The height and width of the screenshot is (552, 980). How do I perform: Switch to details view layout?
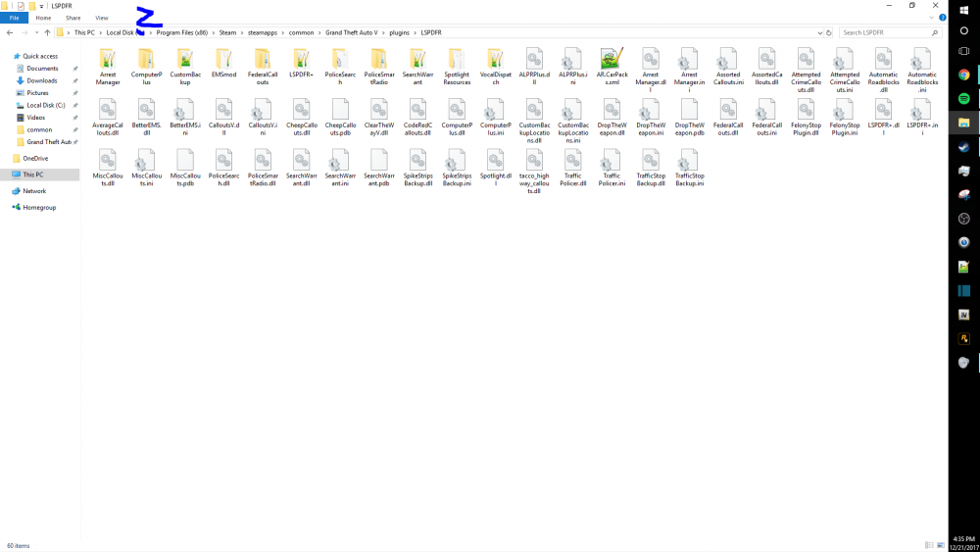click(929, 546)
